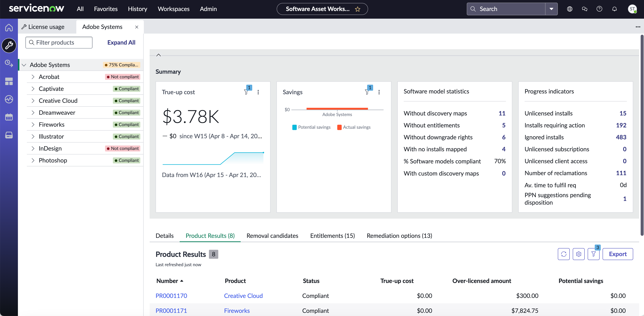The image size is (644, 316).
Task: Open the hardware drive sidebar icon
Action: pos(9,135)
